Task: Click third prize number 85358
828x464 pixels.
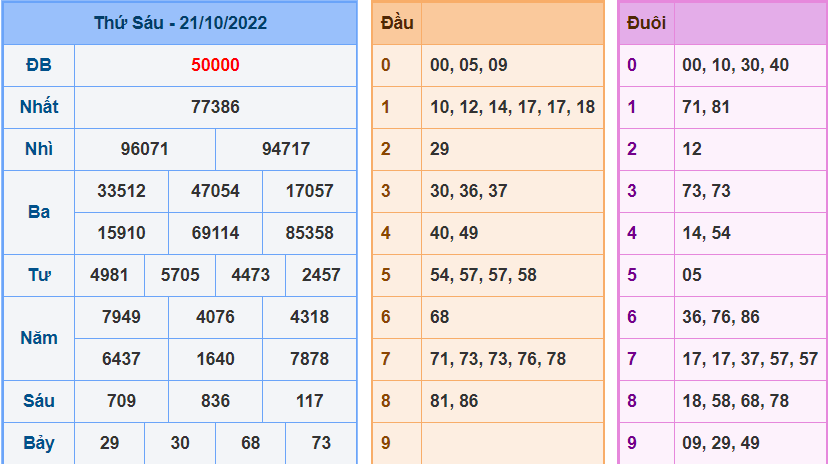Action: coord(309,233)
